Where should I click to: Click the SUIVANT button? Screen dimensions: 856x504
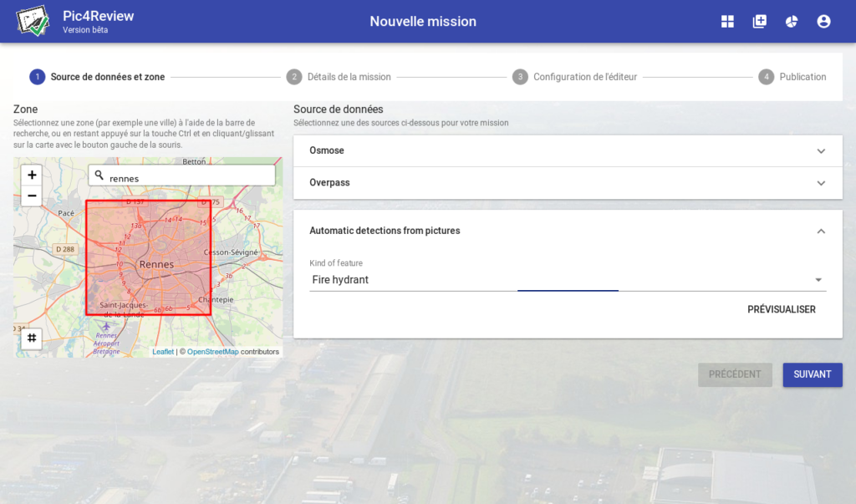(x=812, y=374)
